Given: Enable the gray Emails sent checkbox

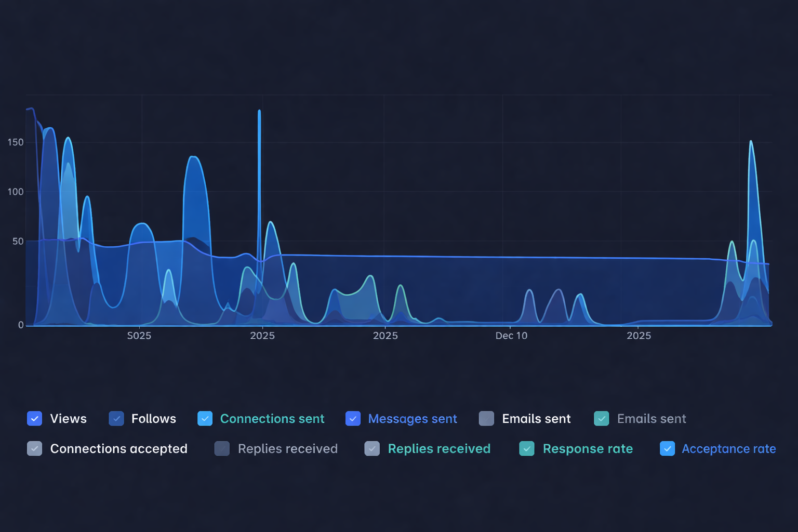Looking at the screenshot, I should [486, 419].
